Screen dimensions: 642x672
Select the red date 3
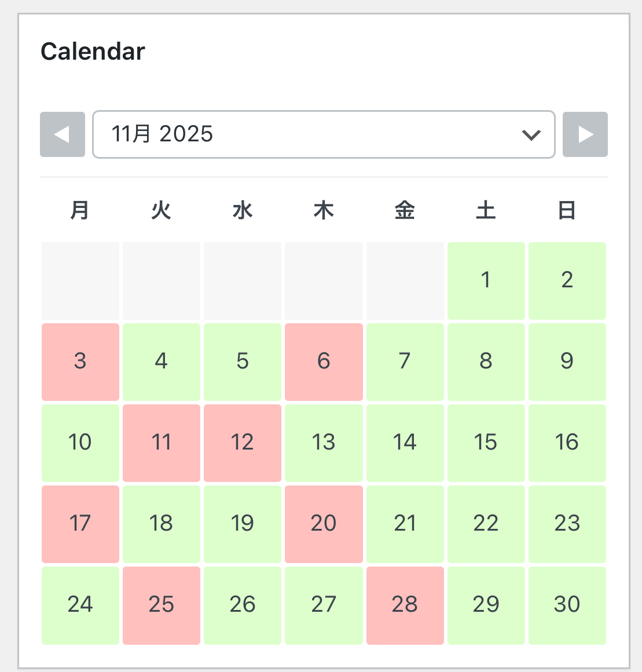point(80,361)
